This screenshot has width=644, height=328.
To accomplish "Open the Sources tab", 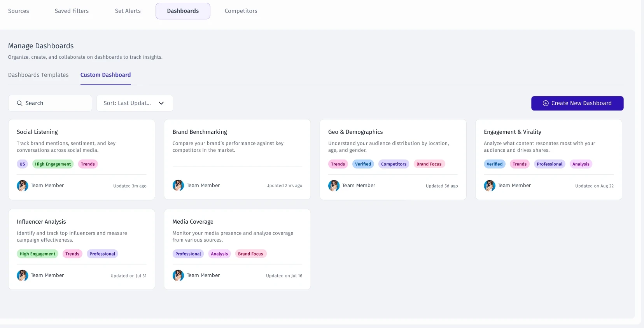I will (x=19, y=11).
